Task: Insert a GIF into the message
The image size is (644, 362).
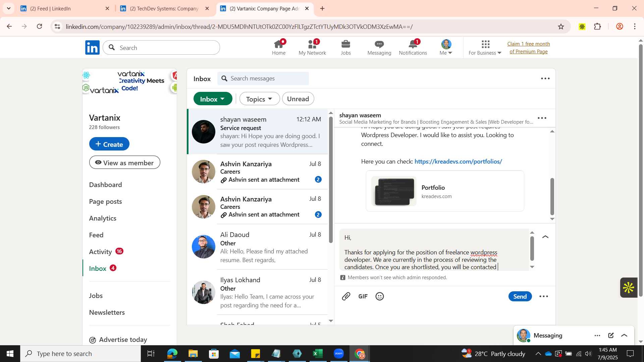Action: click(x=363, y=296)
